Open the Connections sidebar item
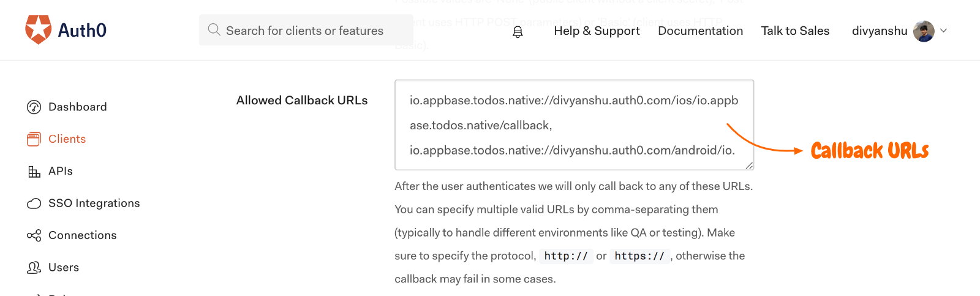 (x=82, y=235)
